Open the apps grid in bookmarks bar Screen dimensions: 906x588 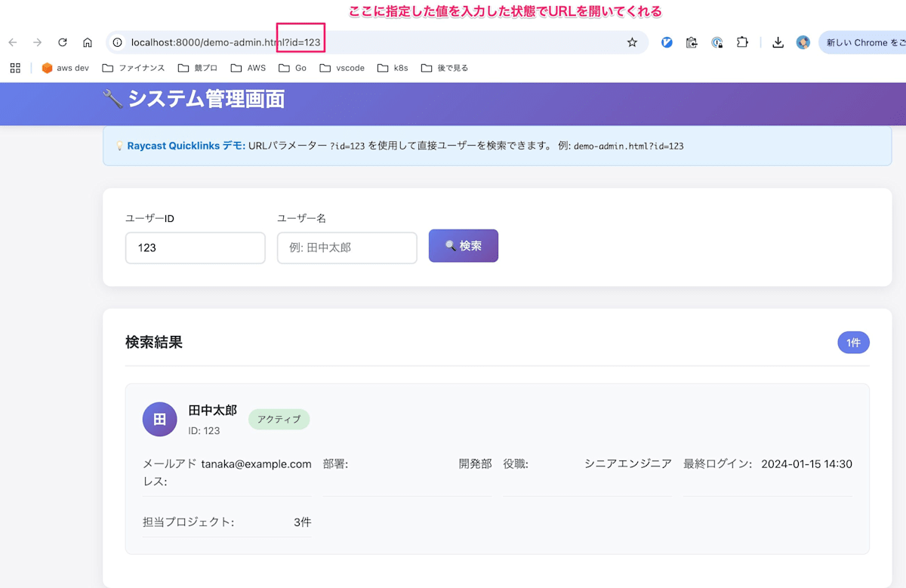coord(15,68)
